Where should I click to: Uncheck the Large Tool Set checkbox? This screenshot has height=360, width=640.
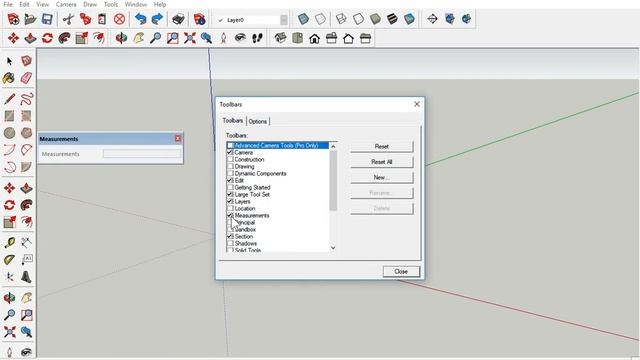point(230,194)
